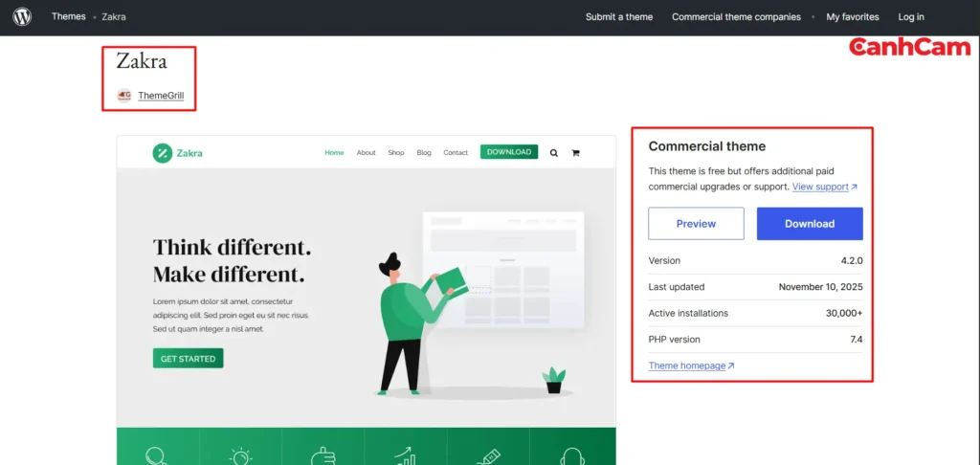
Task: Click the Log in link
Action: [911, 17]
